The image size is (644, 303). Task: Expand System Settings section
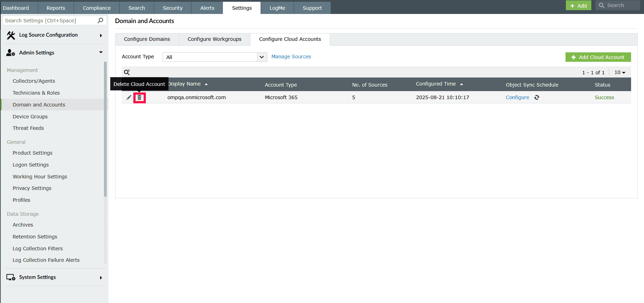tap(101, 278)
